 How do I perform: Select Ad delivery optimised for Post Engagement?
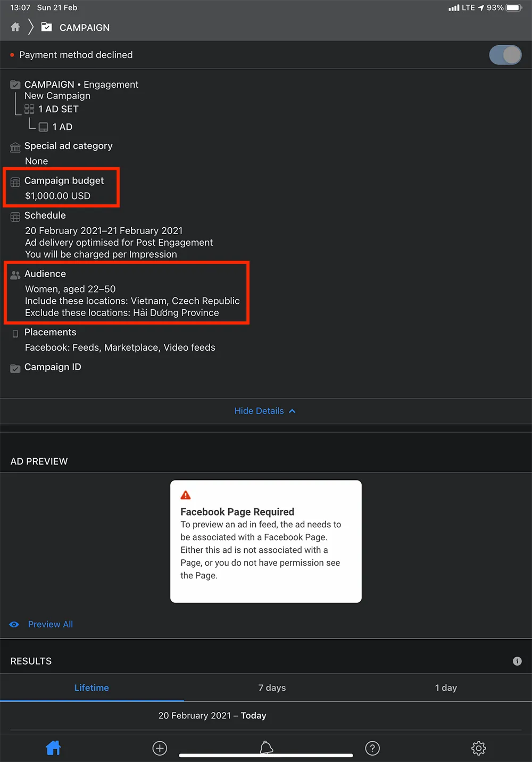pyautogui.click(x=119, y=243)
